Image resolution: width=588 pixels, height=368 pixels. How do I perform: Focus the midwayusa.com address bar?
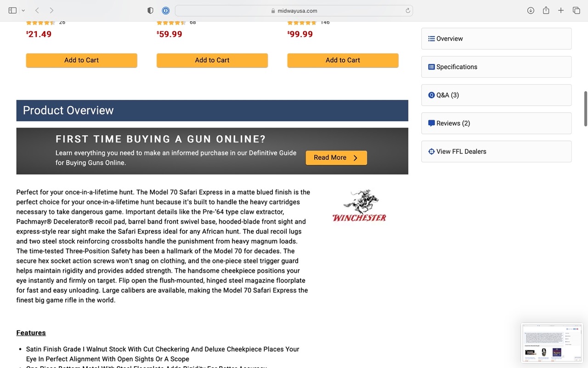(x=294, y=11)
